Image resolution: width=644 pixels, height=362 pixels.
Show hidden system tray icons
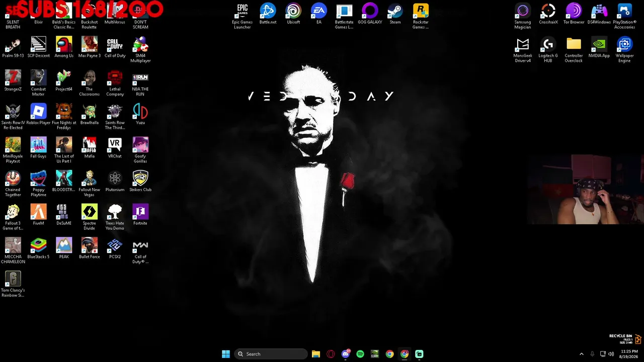(x=582, y=354)
